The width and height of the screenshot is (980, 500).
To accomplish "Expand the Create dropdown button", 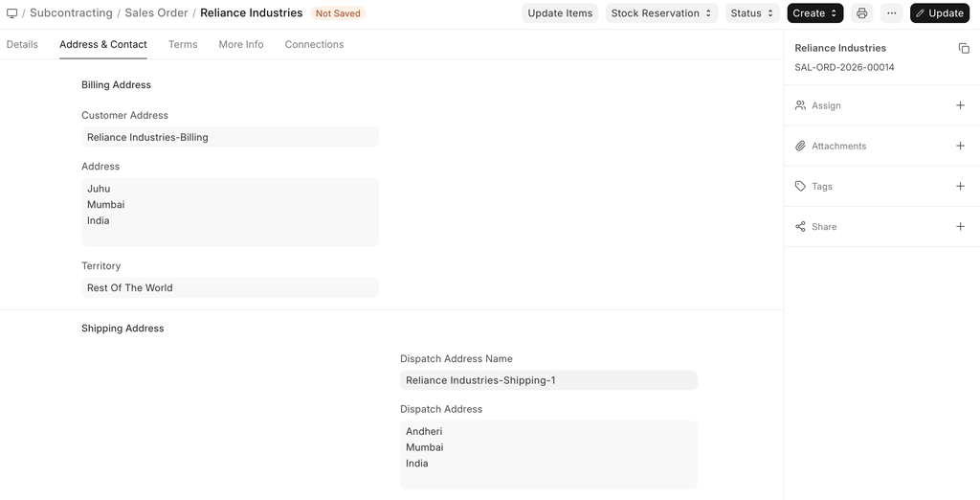I will point(814,13).
